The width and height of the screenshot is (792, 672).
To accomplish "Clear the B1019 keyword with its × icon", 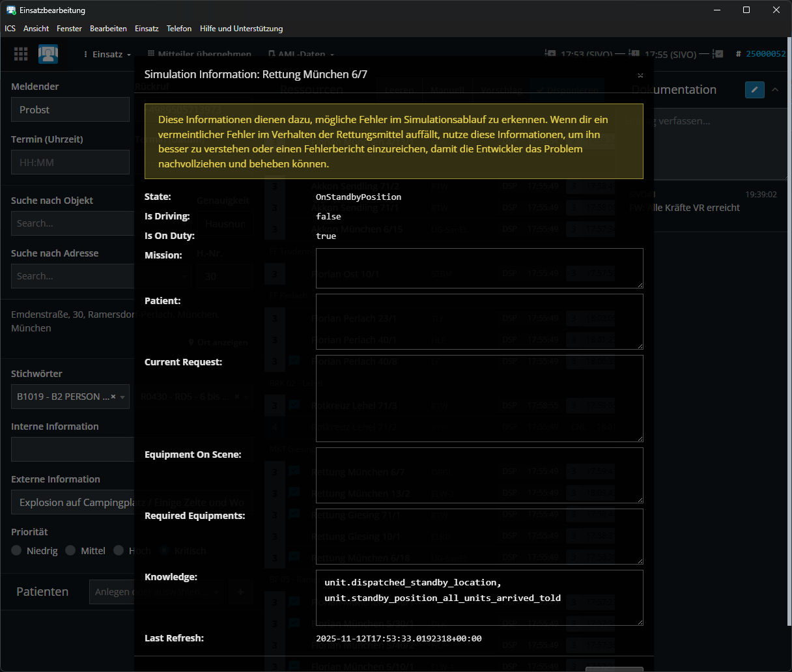I will (113, 397).
